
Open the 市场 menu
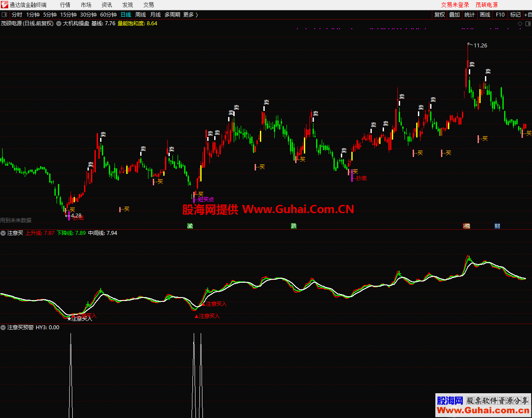(86, 5)
